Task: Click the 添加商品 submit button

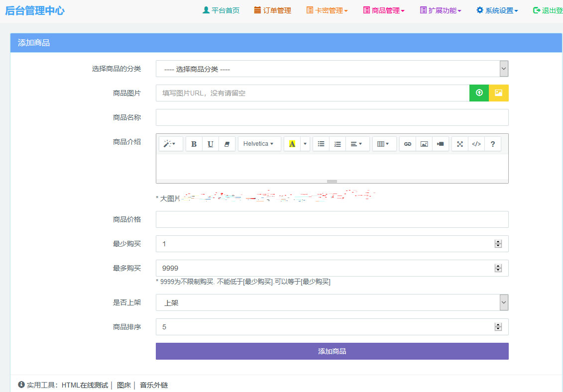Action: [332, 351]
